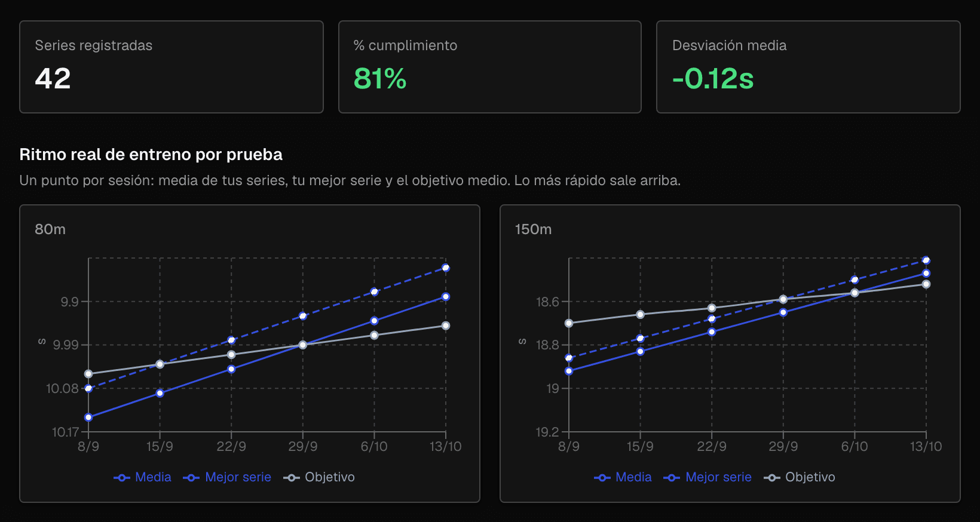Click the "Desviación media" card label

pos(730,45)
